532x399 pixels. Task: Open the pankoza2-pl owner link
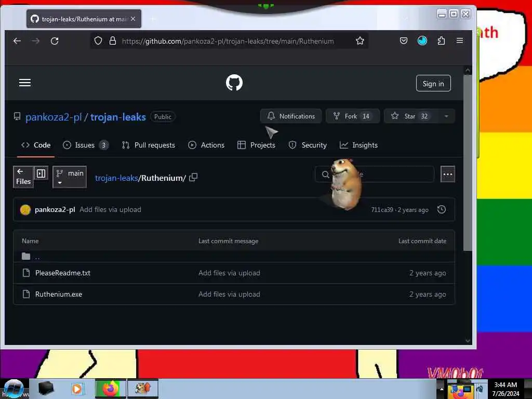(x=54, y=117)
